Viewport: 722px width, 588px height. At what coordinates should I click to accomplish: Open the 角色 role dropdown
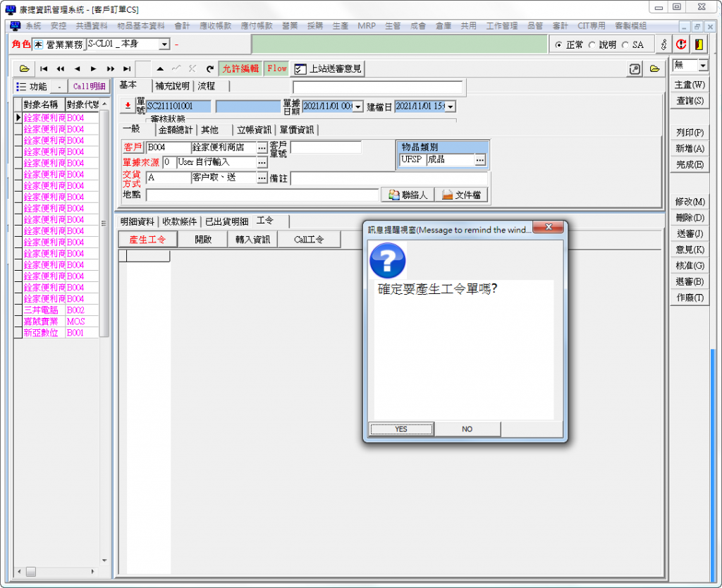pos(164,44)
